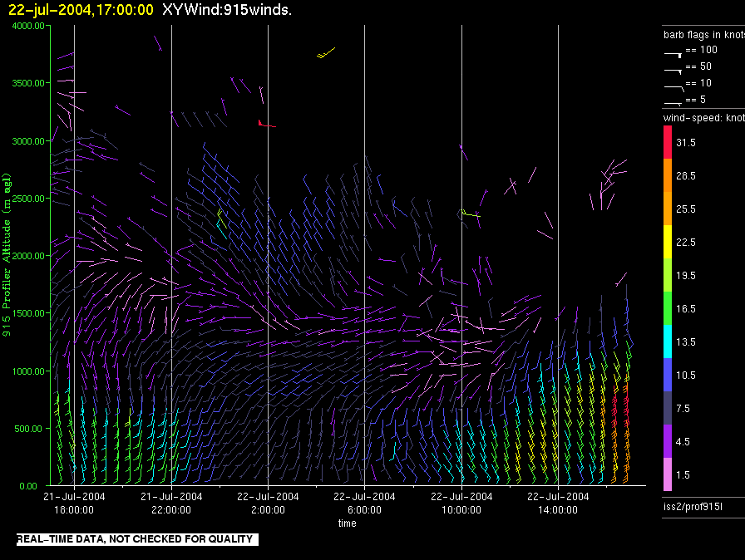Click the 3000.00 altitude tick label
Viewport: 745px width, 560px height.
tap(28, 141)
